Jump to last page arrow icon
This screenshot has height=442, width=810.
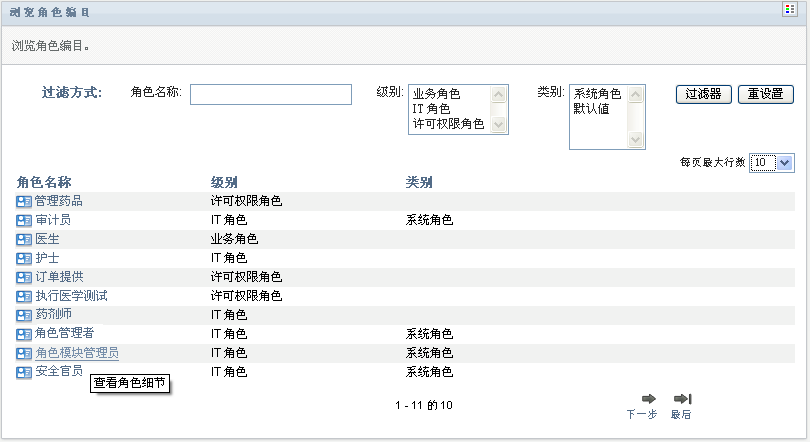pyautogui.click(x=682, y=399)
